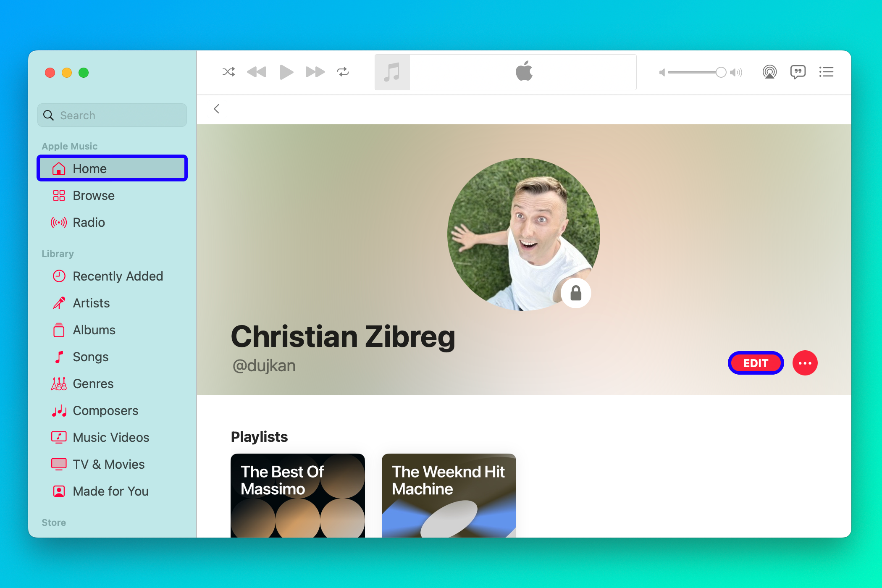Open the Recently Added library view

pos(113,276)
